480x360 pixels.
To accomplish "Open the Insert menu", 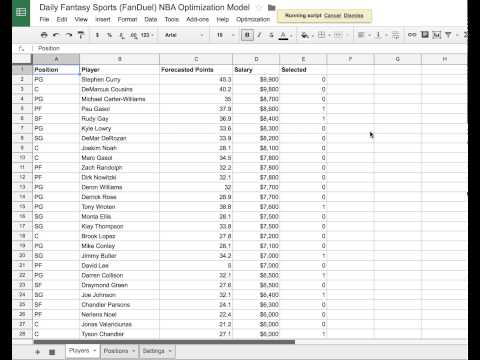I will (x=103, y=19).
